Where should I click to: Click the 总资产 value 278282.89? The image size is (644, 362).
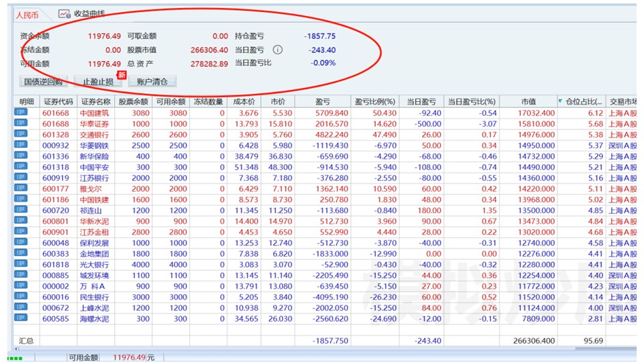pos(209,64)
